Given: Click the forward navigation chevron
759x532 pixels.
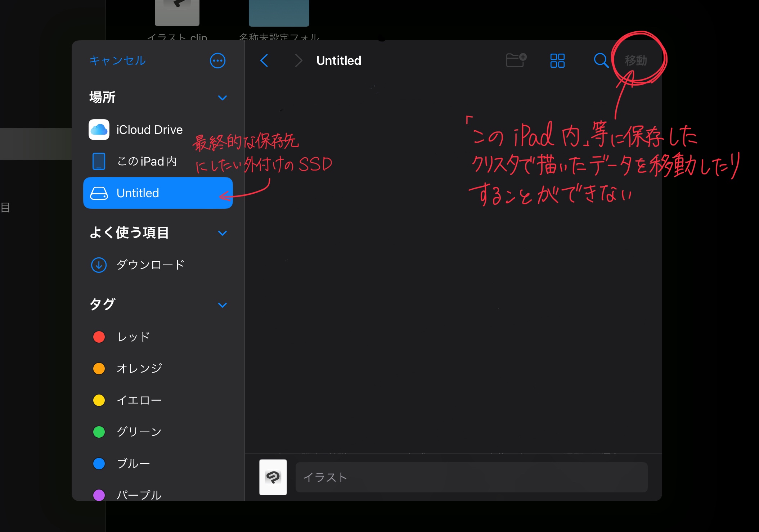Looking at the screenshot, I should [298, 60].
